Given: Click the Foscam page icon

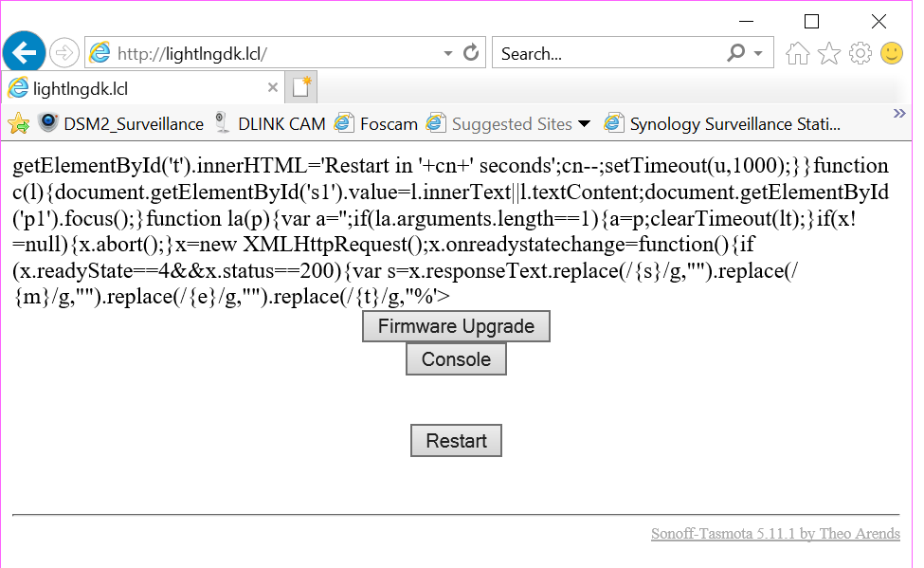Looking at the screenshot, I should pyautogui.click(x=344, y=122).
